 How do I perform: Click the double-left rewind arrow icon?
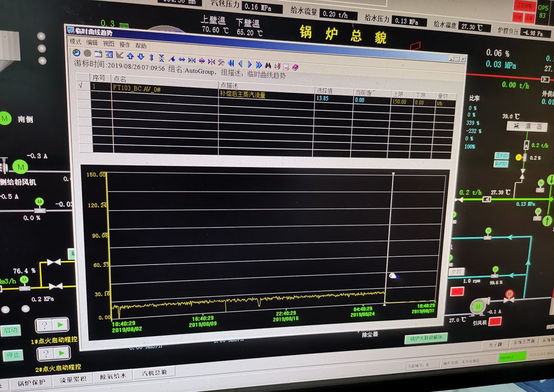[231, 63]
